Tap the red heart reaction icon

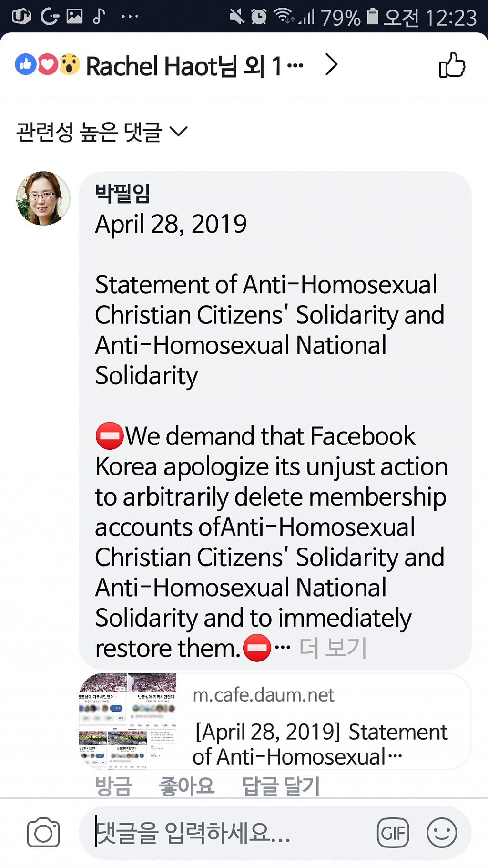[48, 64]
